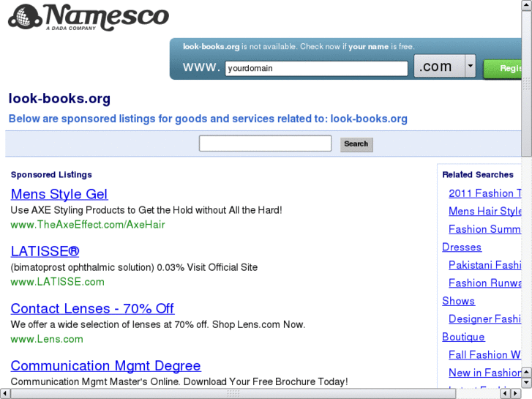The image size is (532, 399).
Task: Click the "Communication Mgmt Master's Online" description
Action: tap(179, 381)
